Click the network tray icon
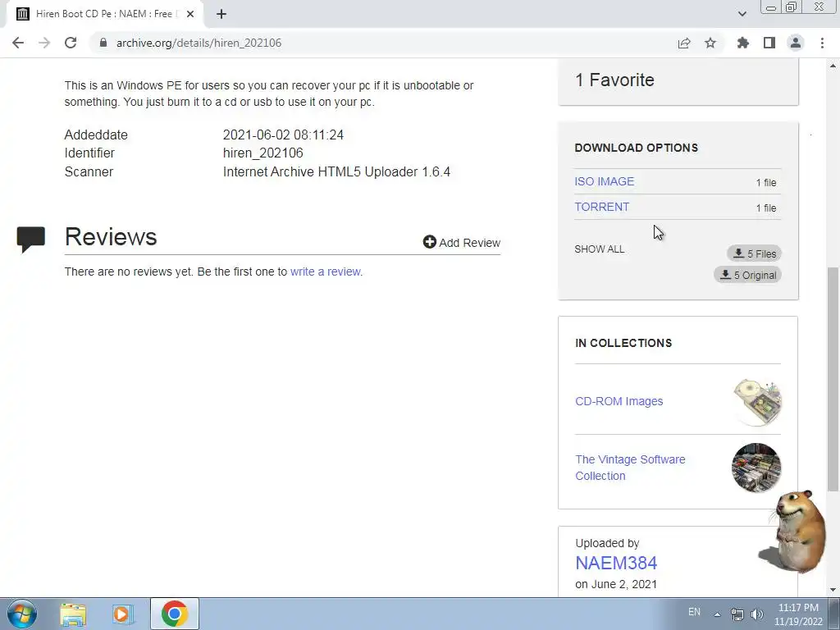Viewport: 840px width, 630px height. coord(737,614)
